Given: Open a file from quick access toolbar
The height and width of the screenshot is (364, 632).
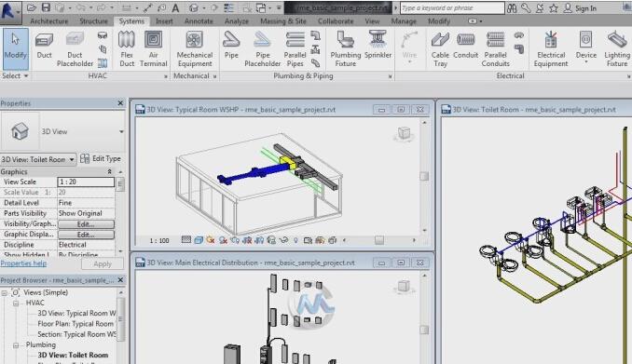Looking at the screenshot, I should 32,7.
